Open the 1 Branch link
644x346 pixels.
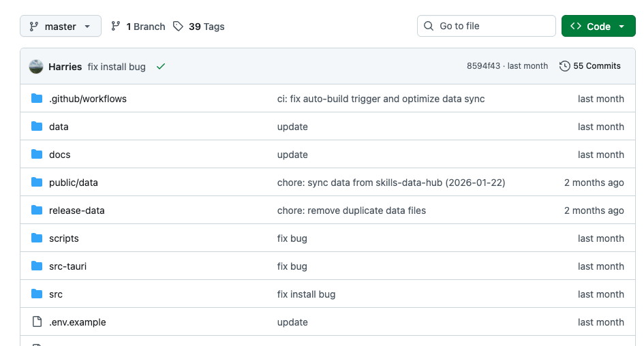(x=138, y=27)
